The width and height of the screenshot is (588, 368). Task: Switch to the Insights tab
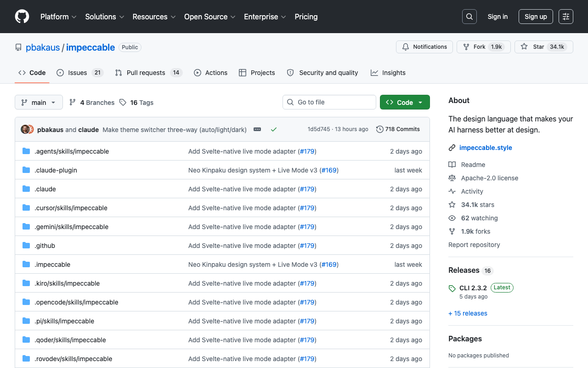tap(388, 73)
